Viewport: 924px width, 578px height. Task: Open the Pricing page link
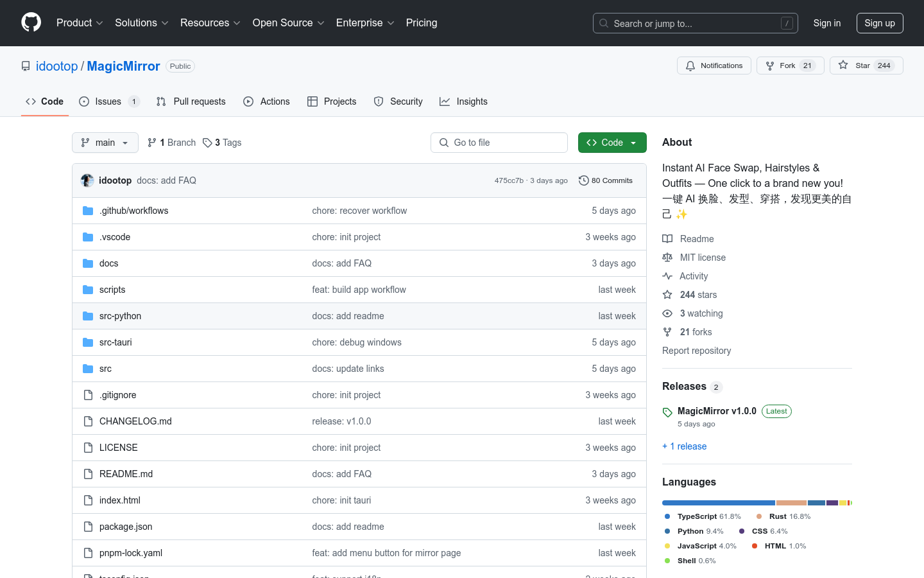422,22
